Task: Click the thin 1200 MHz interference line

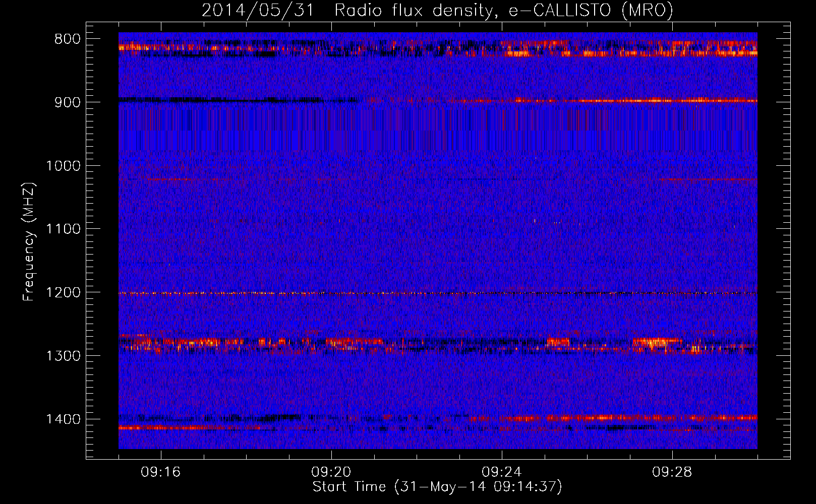Action: click(438, 293)
